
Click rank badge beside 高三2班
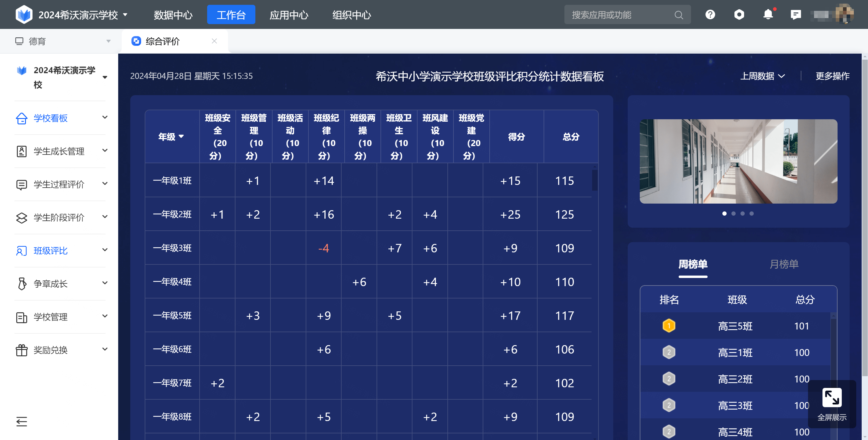pyautogui.click(x=669, y=379)
